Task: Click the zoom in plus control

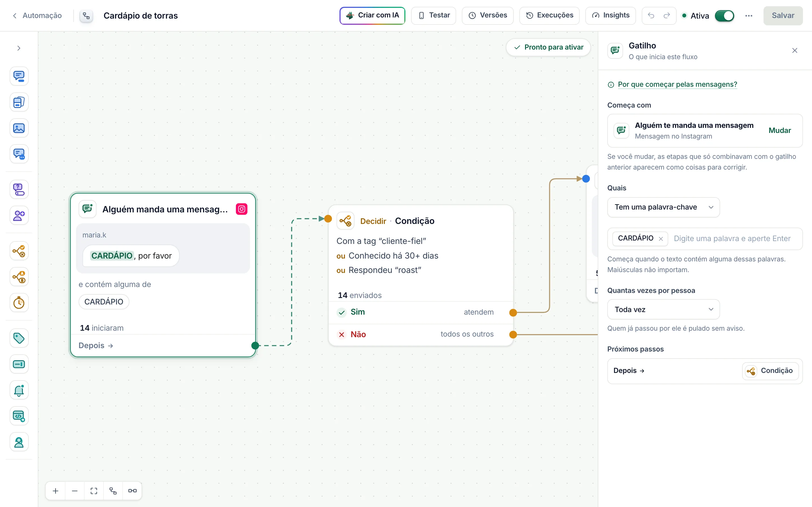Action: pyautogui.click(x=56, y=491)
